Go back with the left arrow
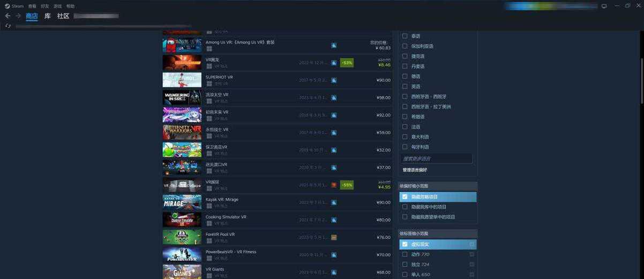This screenshot has width=644, height=279. click(8, 16)
